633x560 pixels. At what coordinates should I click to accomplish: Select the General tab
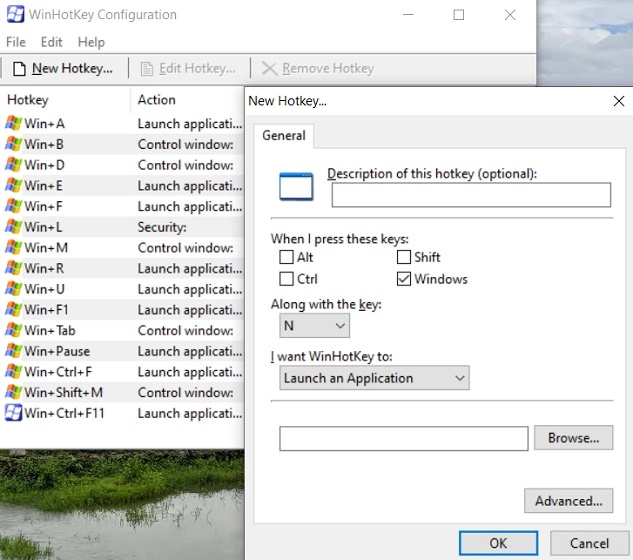tap(284, 136)
